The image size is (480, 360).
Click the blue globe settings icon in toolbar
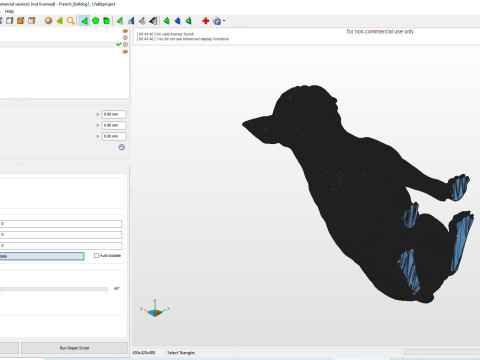click(217, 21)
